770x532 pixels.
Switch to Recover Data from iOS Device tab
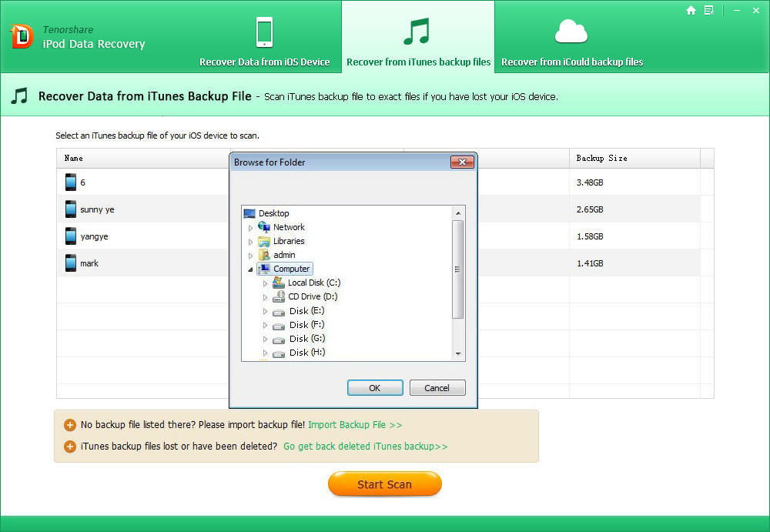264,45
